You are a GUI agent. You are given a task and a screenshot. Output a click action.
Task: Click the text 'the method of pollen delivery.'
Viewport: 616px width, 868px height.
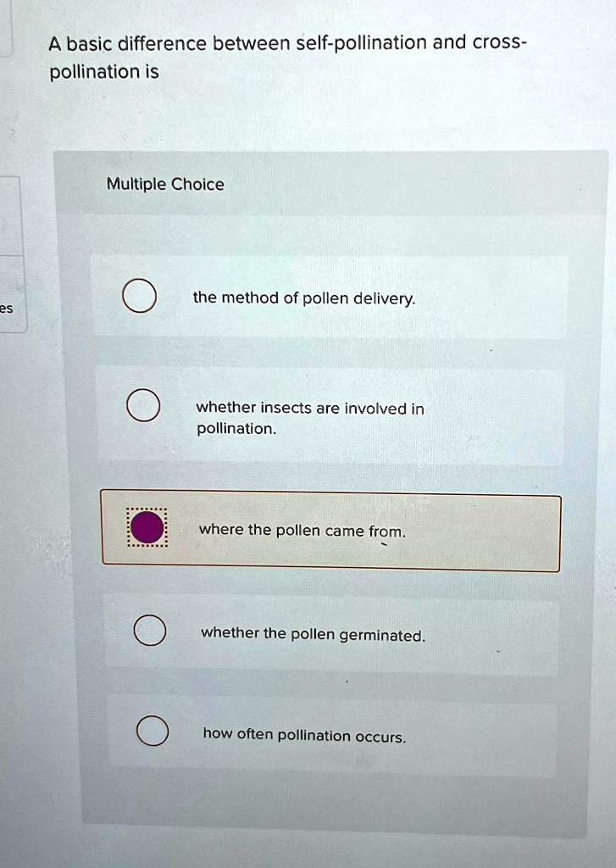(304, 298)
